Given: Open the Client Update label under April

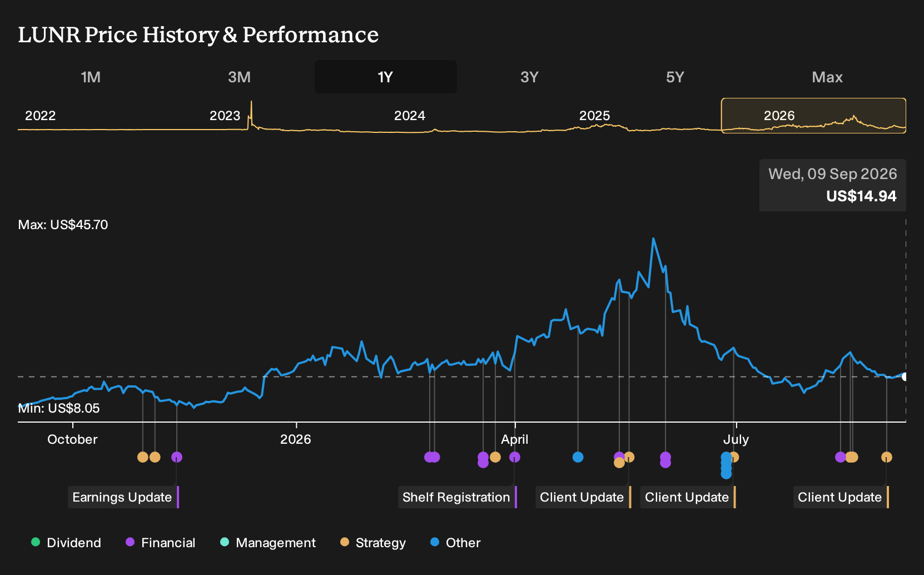Looking at the screenshot, I should click(x=583, y=497).
